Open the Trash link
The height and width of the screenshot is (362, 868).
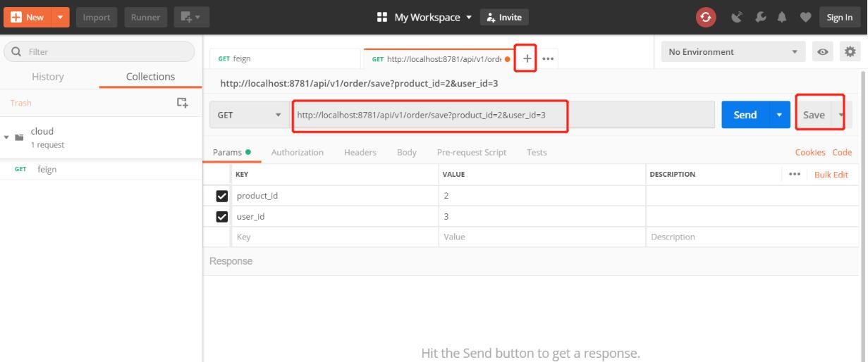coord(20,103)
